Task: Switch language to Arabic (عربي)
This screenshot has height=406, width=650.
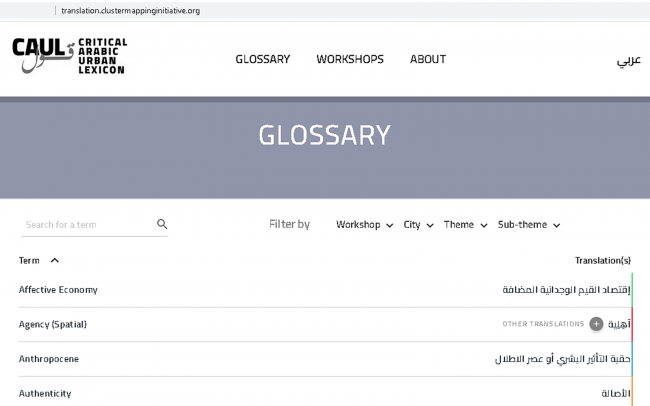Action: (x=627, y=60)
